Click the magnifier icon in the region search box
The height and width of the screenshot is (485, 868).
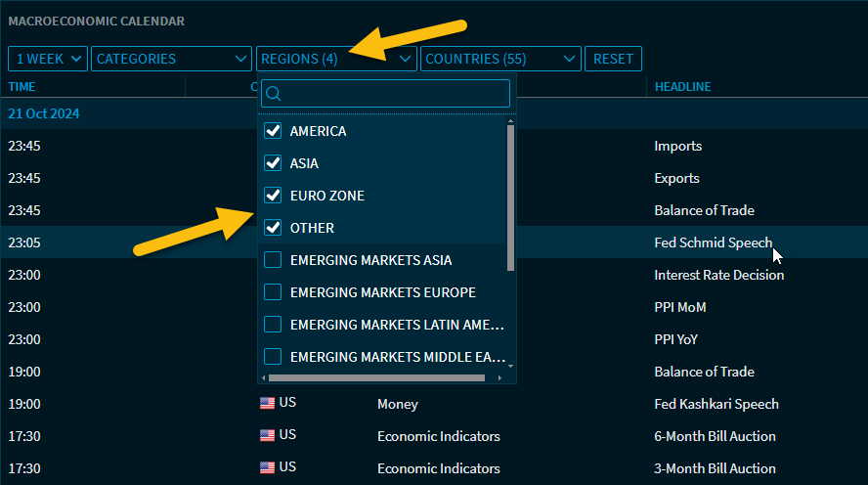pyautogui.click(x=274, y=94)
